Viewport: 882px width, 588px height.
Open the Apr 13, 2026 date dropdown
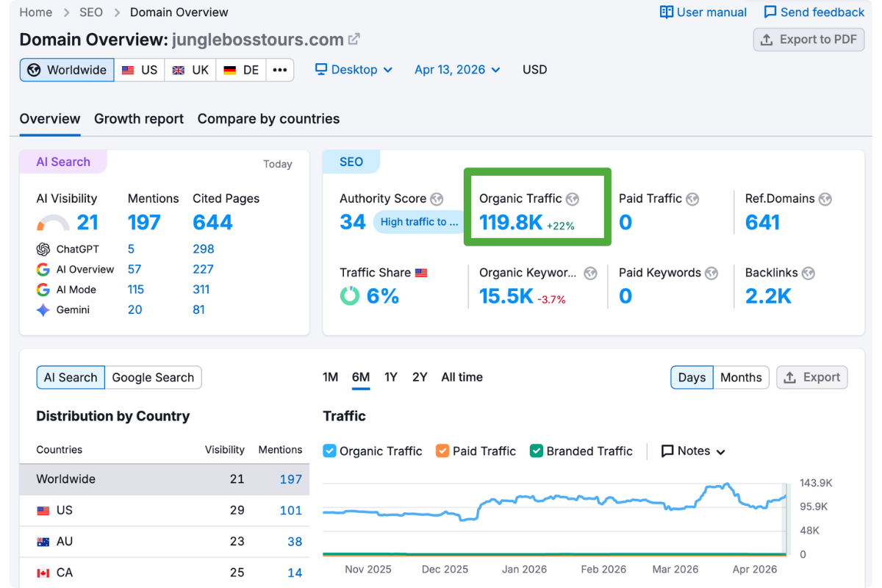[457, 70]
